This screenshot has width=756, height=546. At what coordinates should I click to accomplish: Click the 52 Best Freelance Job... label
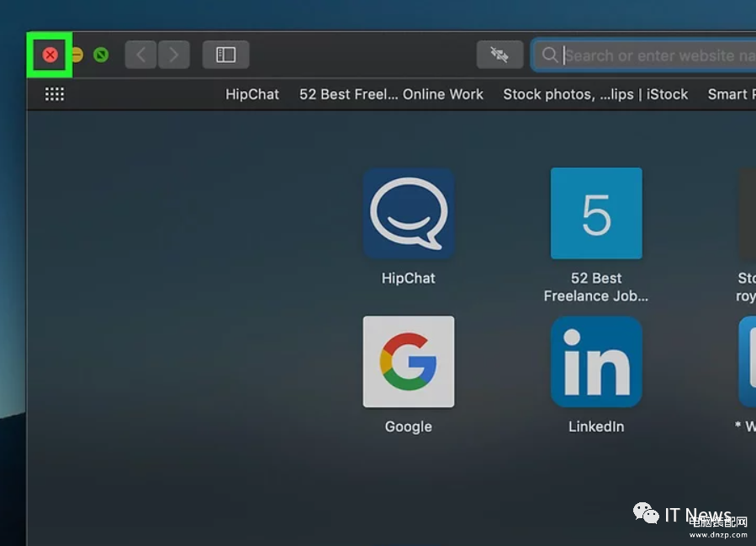[596, 287]
